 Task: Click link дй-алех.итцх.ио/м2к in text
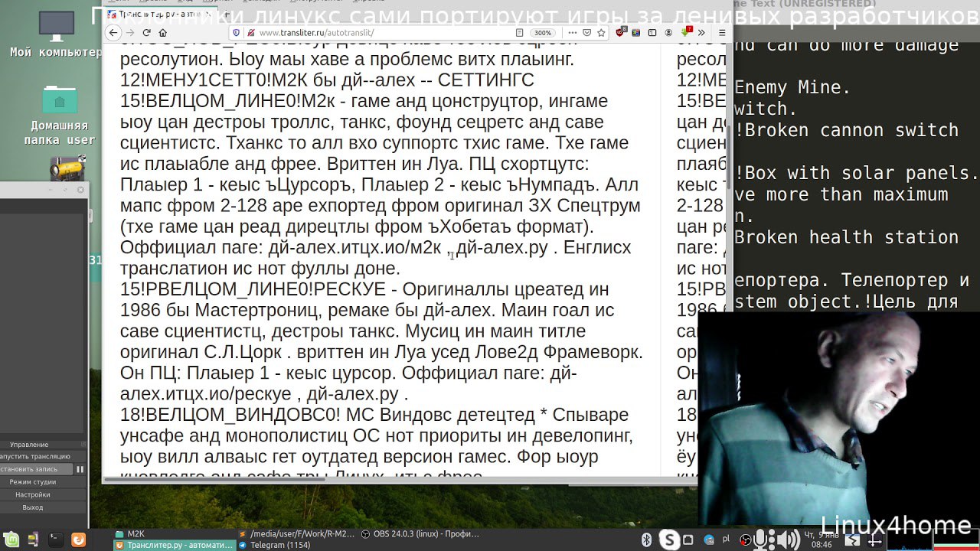(x=354, y=247)
